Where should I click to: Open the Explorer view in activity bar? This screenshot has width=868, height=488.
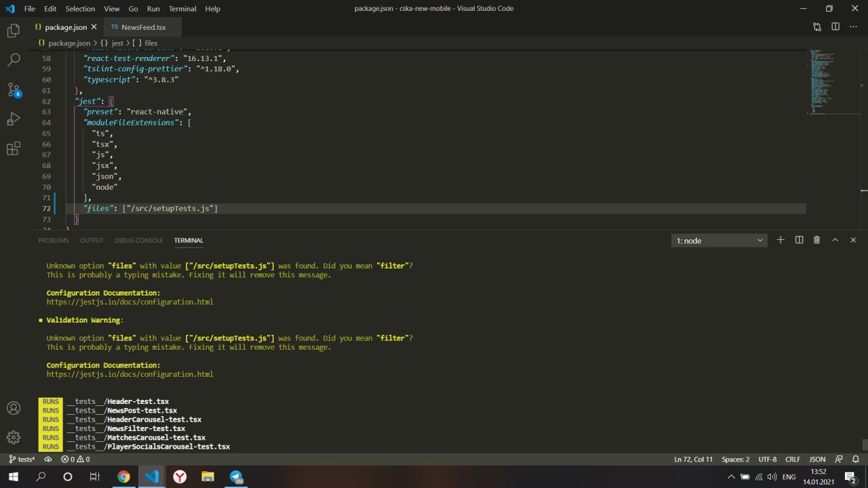13,30
